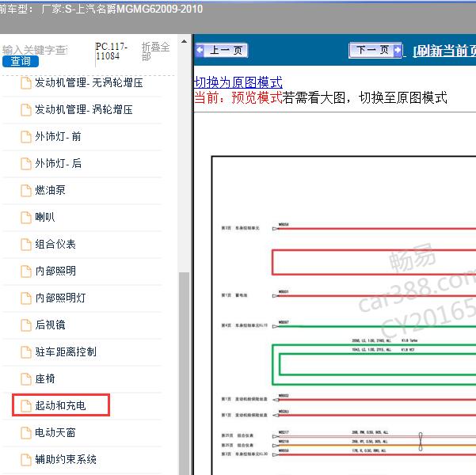Image resolution: width=476 pixels, height=475 pixels.
Task: Select 组合仪表 in the list
Action: pyautogui.click(x=55, y=244)
